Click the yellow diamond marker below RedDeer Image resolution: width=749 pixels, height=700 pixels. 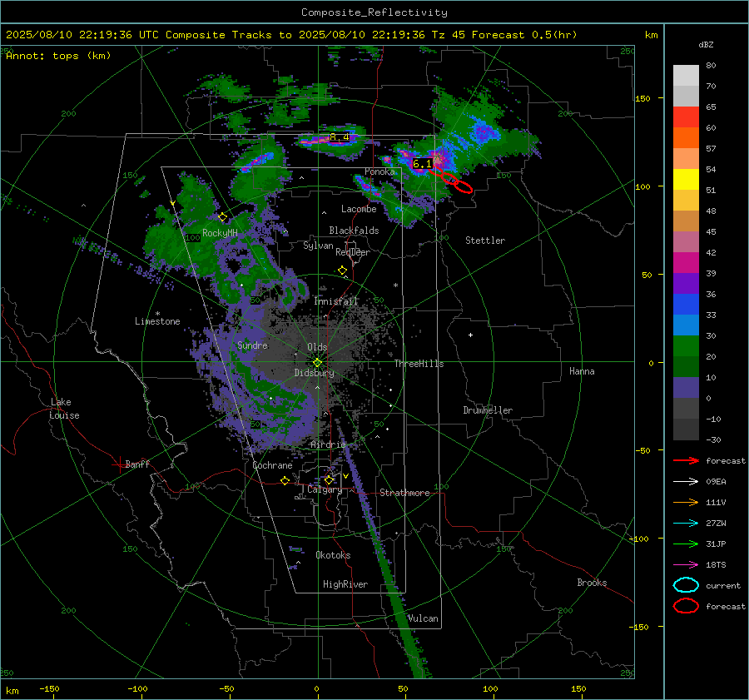point(342,271)
